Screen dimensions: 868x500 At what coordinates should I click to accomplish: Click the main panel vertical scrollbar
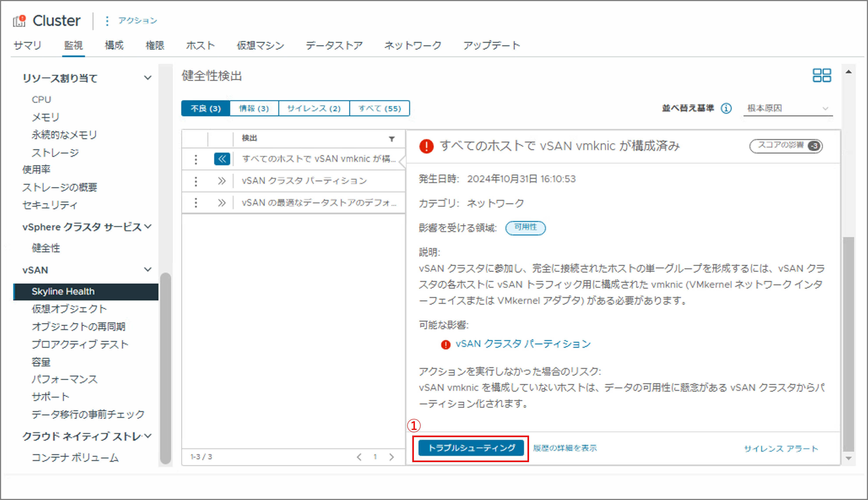[x=849, y=343]
